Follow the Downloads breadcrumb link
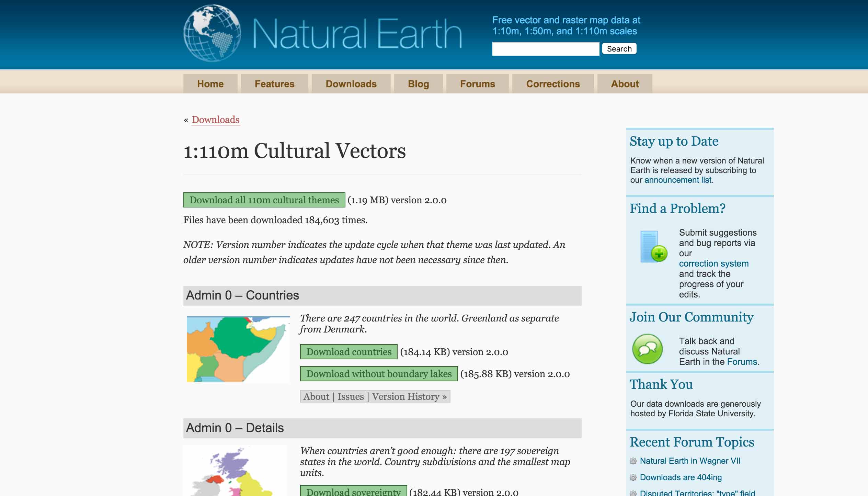Image resolution: width=868 pixels, height=496 pixels. tap(216, 120)
